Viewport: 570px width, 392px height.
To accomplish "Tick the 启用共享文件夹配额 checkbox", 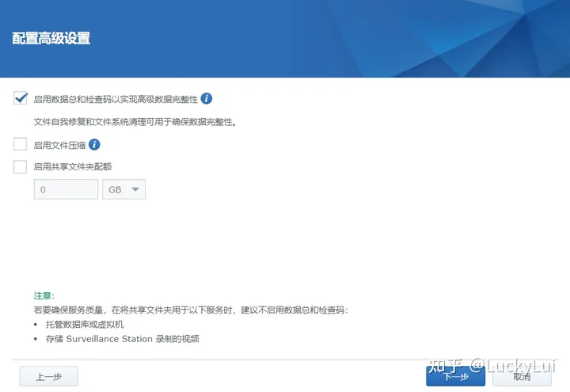I will click(x=21, y=167).
